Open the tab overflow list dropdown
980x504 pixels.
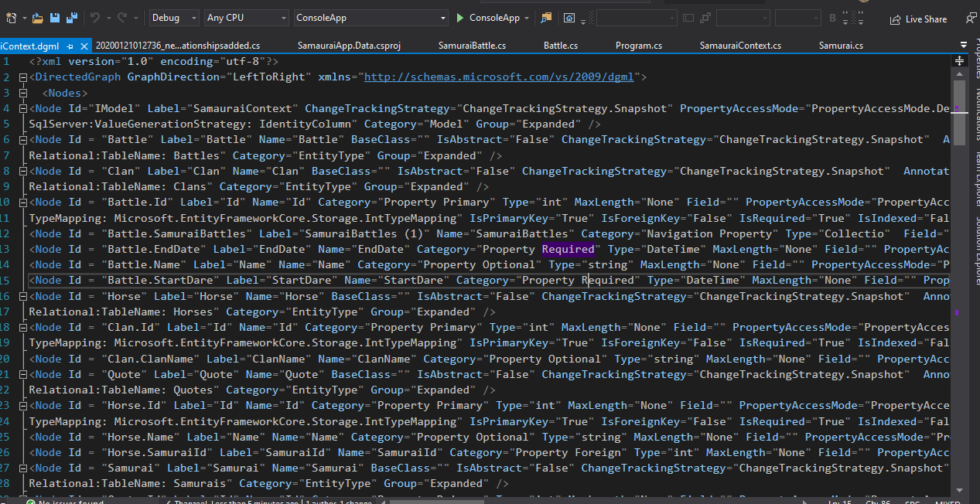click(x=964, y=46)
